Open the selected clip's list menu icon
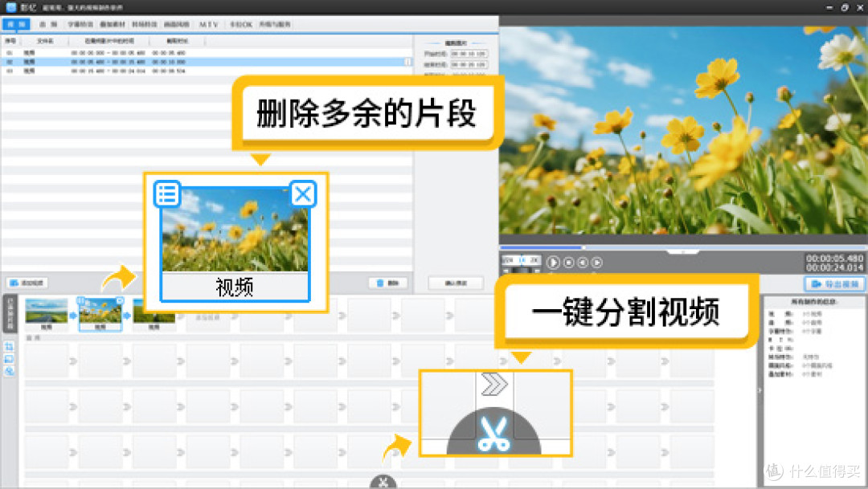 (x=81, y=300)
